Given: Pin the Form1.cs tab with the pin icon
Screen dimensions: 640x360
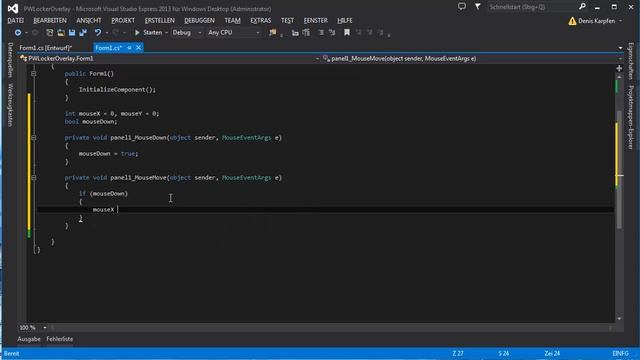Looking at the screenshot, I should click(x=129, y=48).
